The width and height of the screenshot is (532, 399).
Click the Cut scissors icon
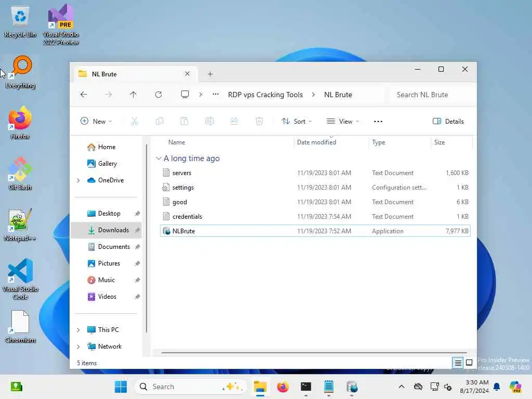[x=135, y=122]
